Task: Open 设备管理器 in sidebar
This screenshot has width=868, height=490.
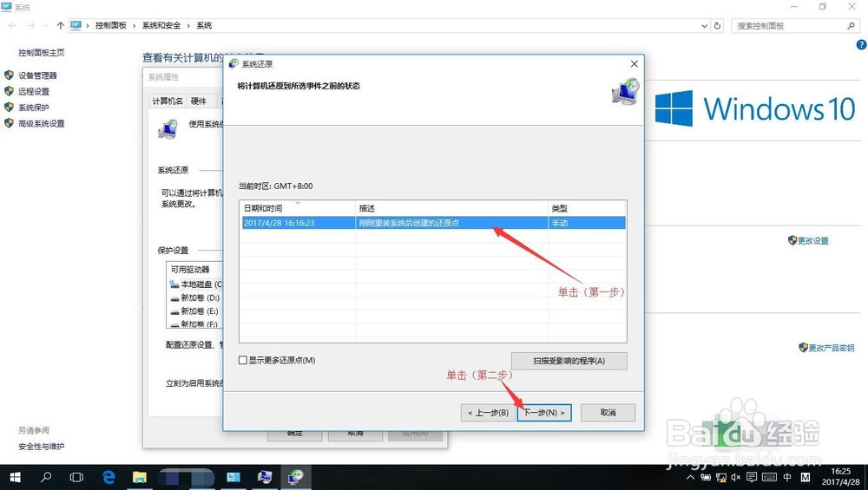Action: [37, 75]
